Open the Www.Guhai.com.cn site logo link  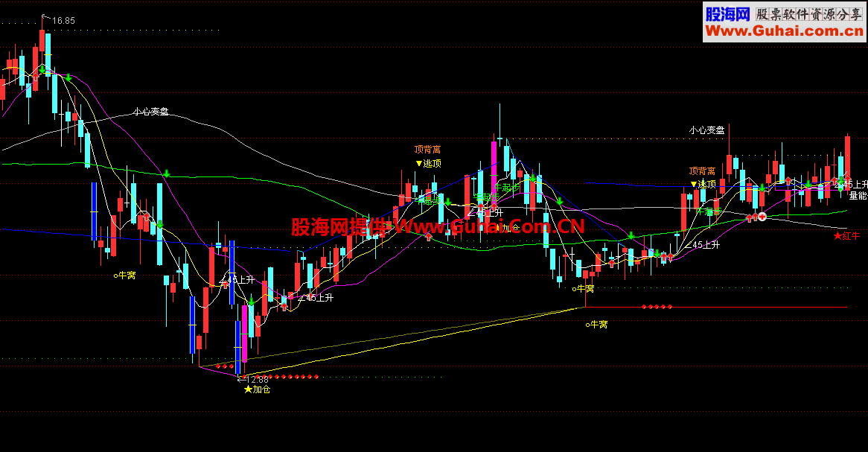(784, 22)
